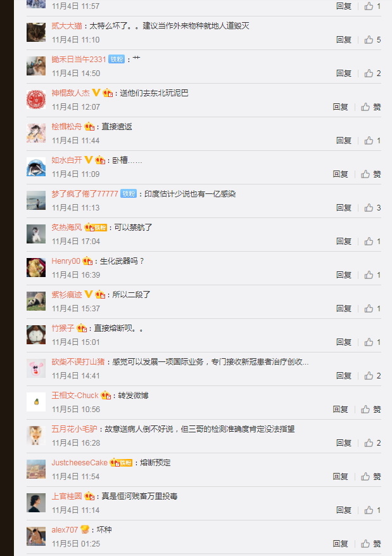Screen dimensions: 392x556
Task: Click the 铁粉 badge next to 锄禾日当午2331
Action: pos(117,59)
